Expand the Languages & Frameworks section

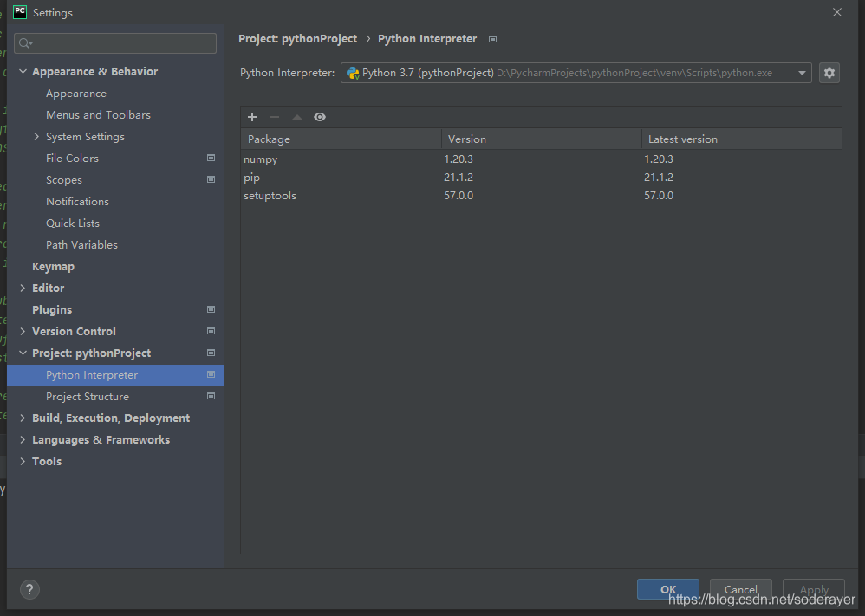click(x=23, y=439)
